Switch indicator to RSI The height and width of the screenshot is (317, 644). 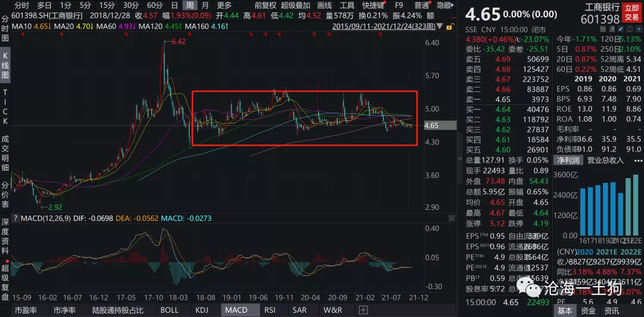270,310
